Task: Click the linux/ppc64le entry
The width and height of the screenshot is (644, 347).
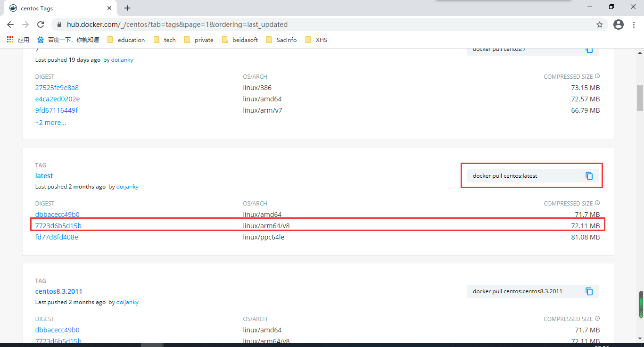Action: click(264, 237)
